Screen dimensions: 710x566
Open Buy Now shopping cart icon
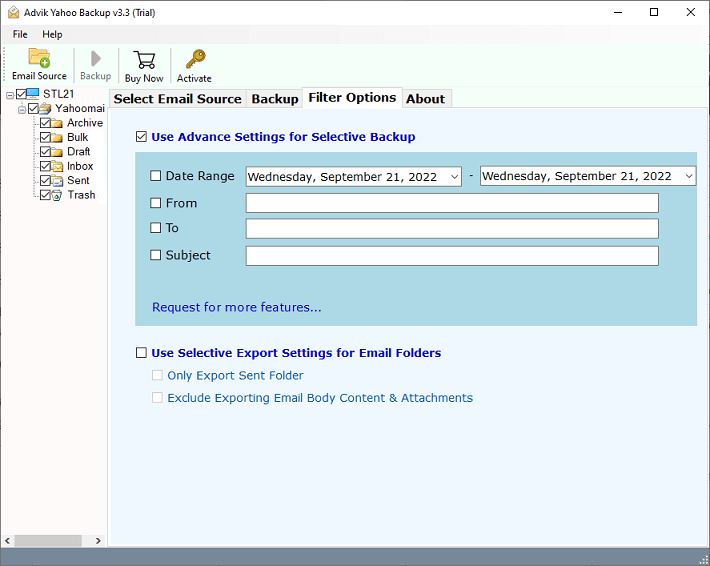tap(144, 59)
